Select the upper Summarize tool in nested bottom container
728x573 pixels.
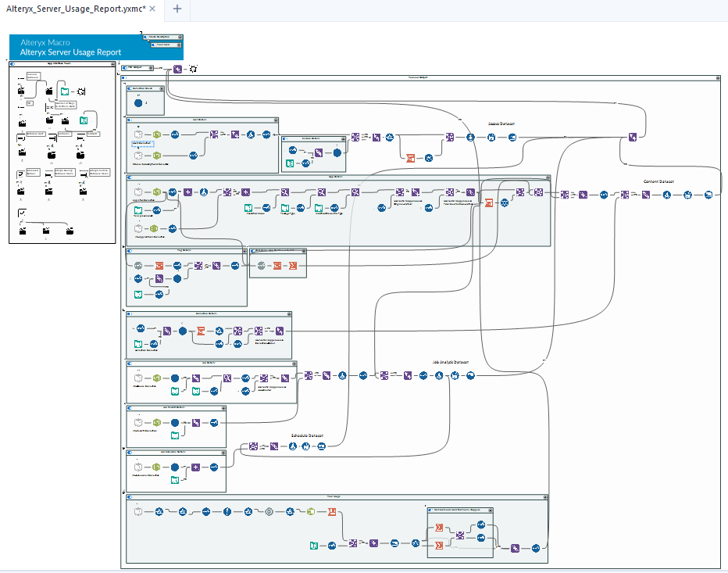(439, 528)
